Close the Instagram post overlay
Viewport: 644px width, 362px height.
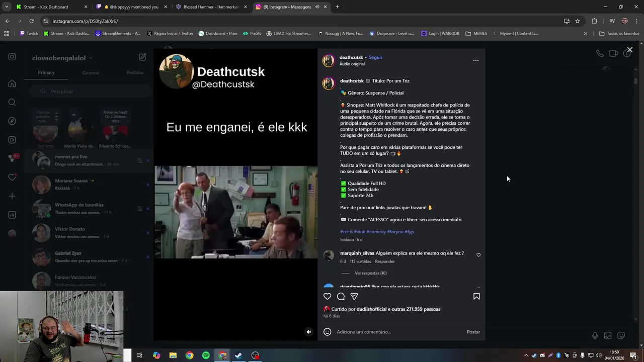(x=629, y=50)
